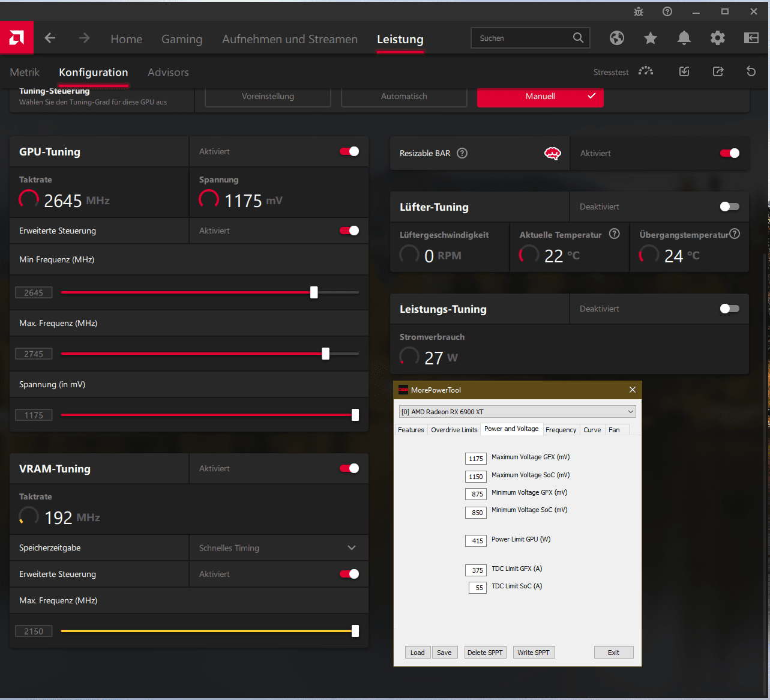This screenshot has width=770, height=700.
Task: Open AMD Radeon RX 6900 XT dropdown
Action: (517, 411)
